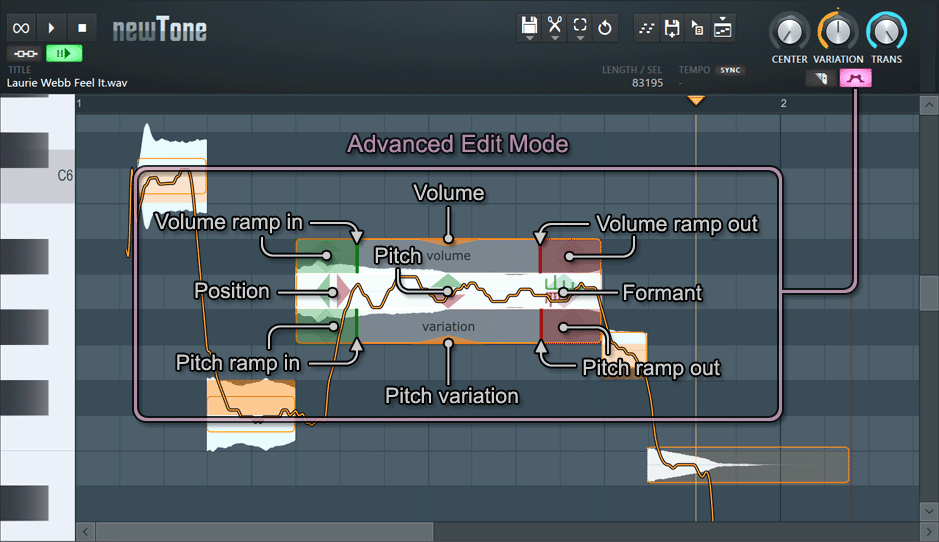Select the long faded note at the bottom right
939x542 pixels.
coord(748,465)
